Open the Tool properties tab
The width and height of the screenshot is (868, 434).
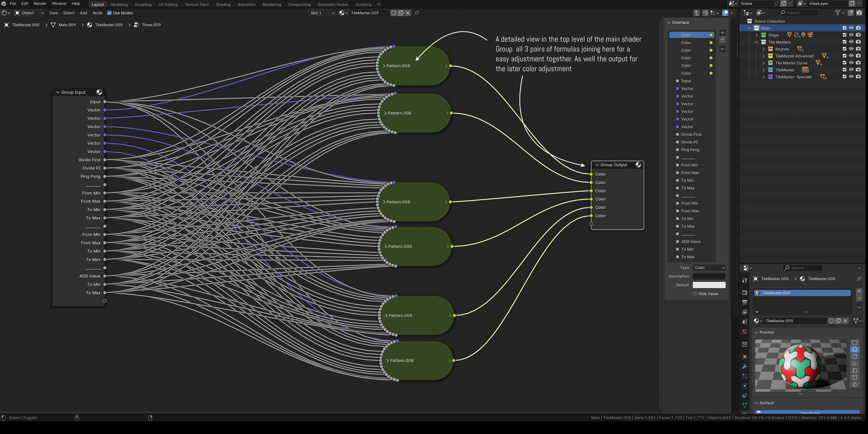[745, 280]
